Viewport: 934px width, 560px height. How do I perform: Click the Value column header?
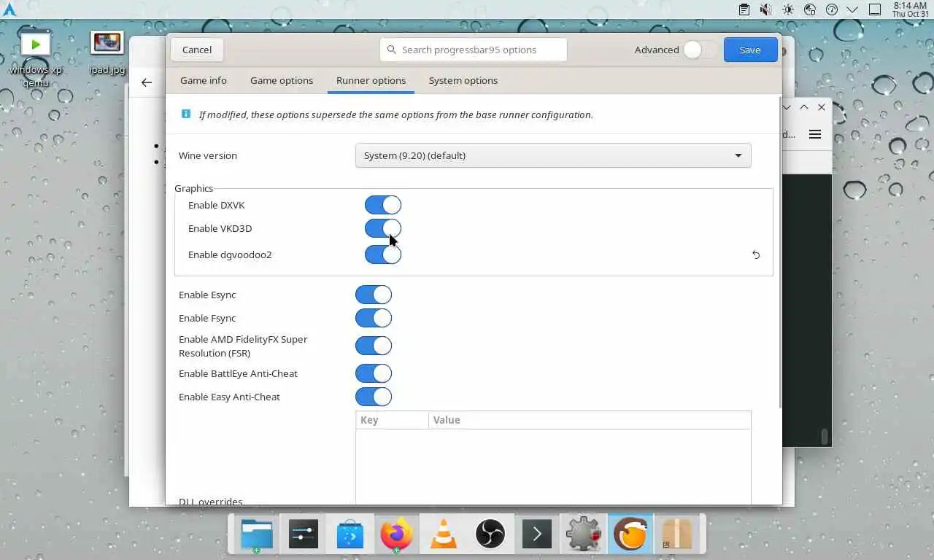point(590,420)
